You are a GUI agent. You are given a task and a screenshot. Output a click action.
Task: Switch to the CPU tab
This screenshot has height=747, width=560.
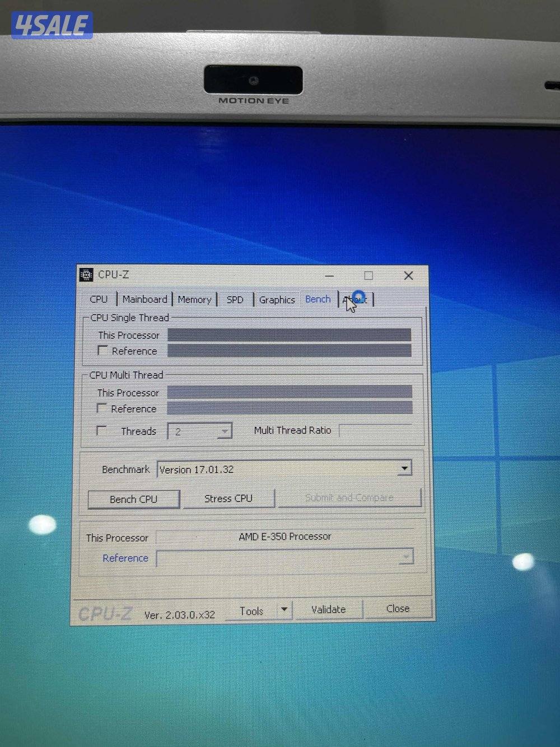pos(99,299)
